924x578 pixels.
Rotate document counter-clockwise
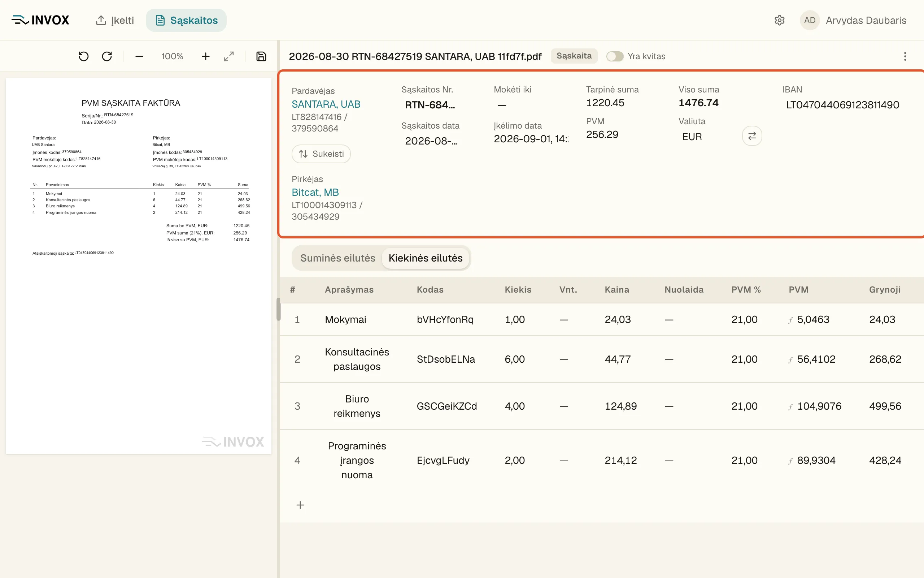click(x=84, y=57)
